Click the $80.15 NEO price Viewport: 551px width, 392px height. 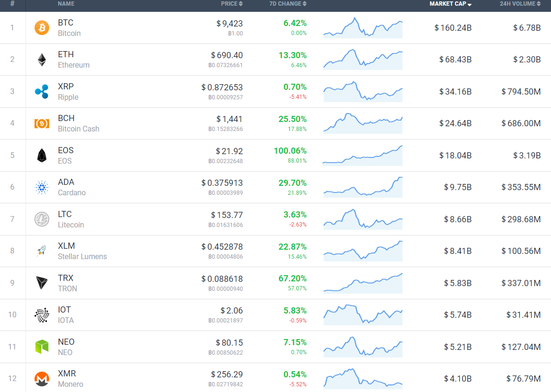[x=229, y=343]
